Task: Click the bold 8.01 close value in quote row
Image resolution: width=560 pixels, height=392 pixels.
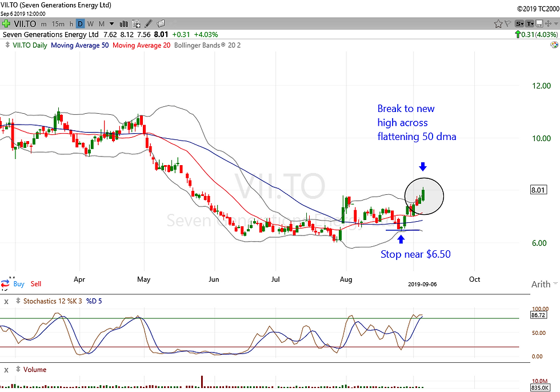Action: tap(161, 35)
